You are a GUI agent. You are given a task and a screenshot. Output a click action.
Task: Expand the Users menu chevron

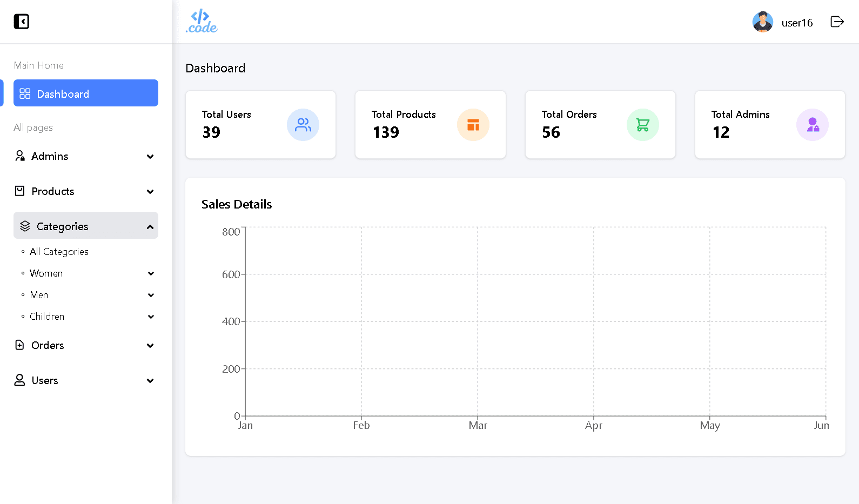click(150, 381)
